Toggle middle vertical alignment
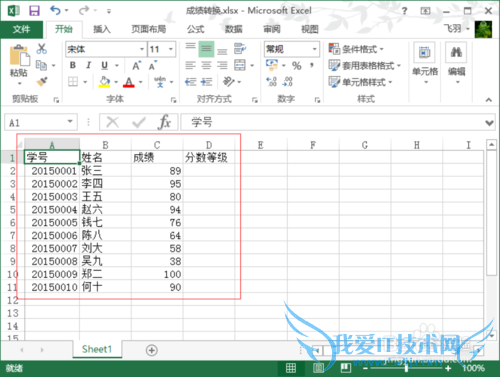 (x=206, y=49)
